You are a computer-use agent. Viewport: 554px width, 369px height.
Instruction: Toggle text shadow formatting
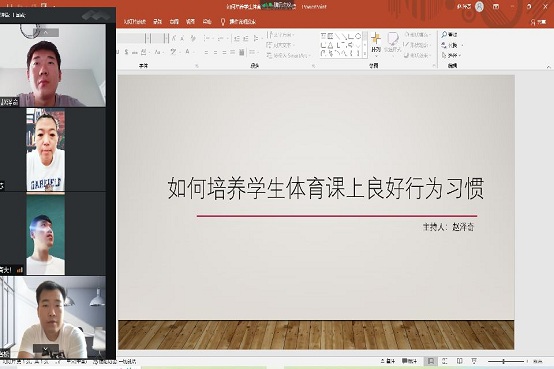pos(126,52)
